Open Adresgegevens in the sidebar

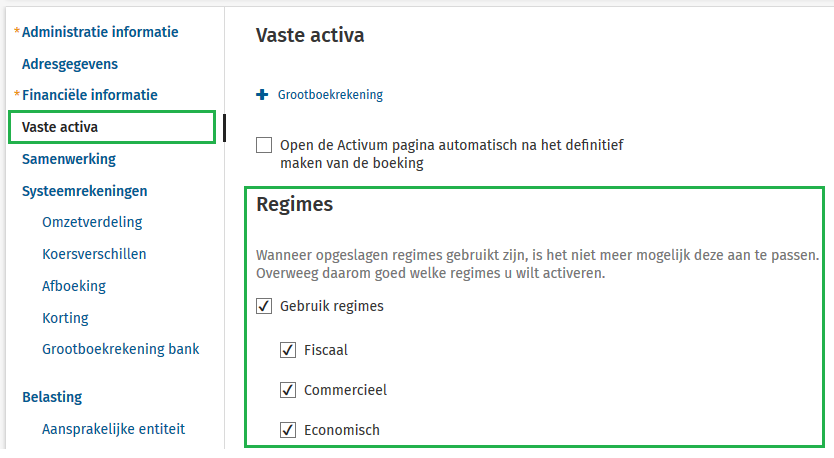pyautogui.click(x=70, y=64)
